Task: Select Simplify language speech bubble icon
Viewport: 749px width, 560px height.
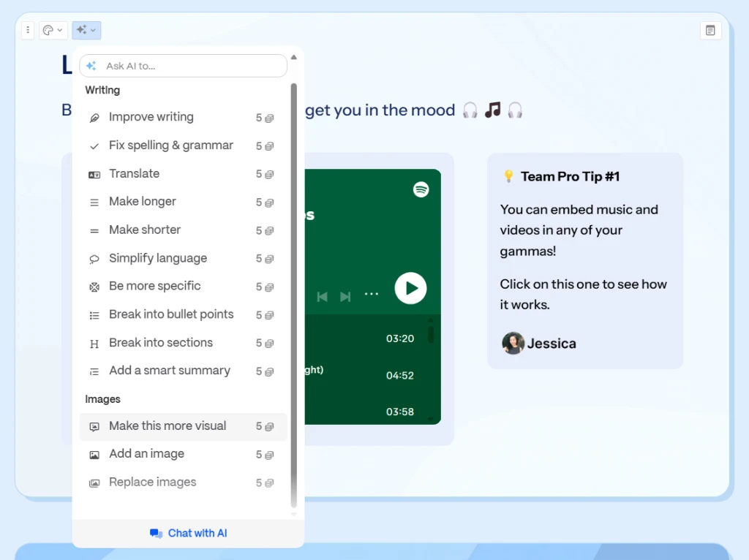Action: coord(94,259)
